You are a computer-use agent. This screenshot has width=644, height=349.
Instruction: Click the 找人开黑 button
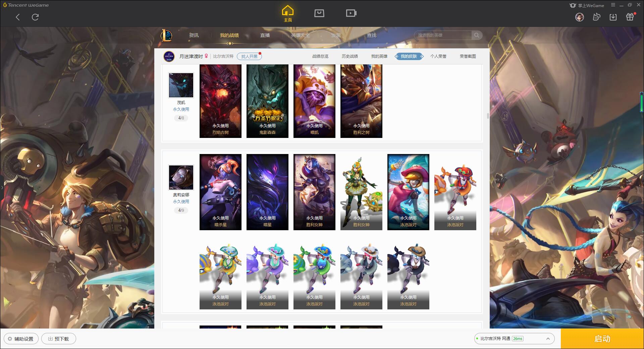(x=249, y=56)
